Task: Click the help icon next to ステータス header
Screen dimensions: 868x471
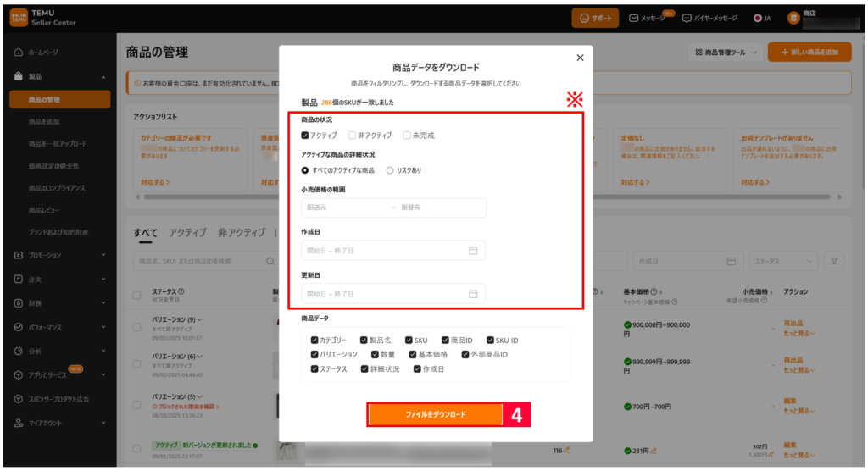Action: coord(181,291)
